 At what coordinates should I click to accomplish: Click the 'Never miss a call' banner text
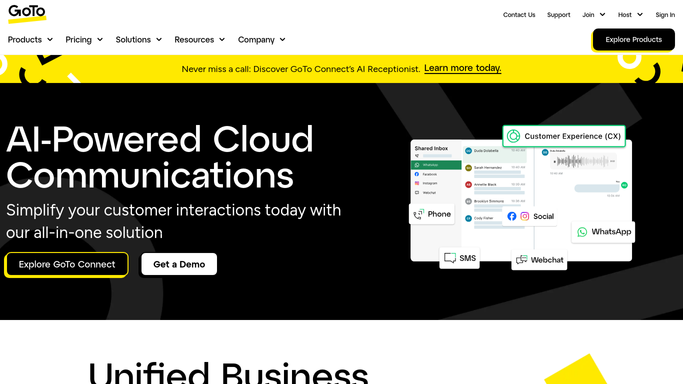301,69
